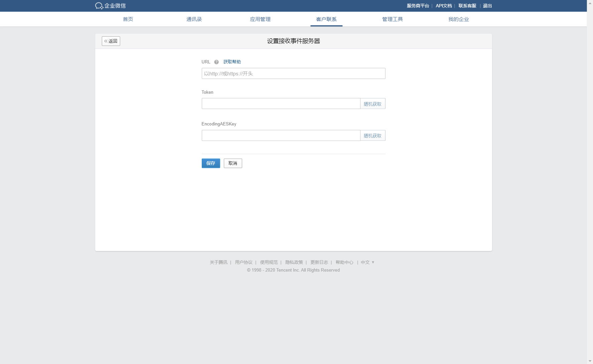Open the 首页 tab
Screen dimensions: 593x364
(x=128, y=19)
